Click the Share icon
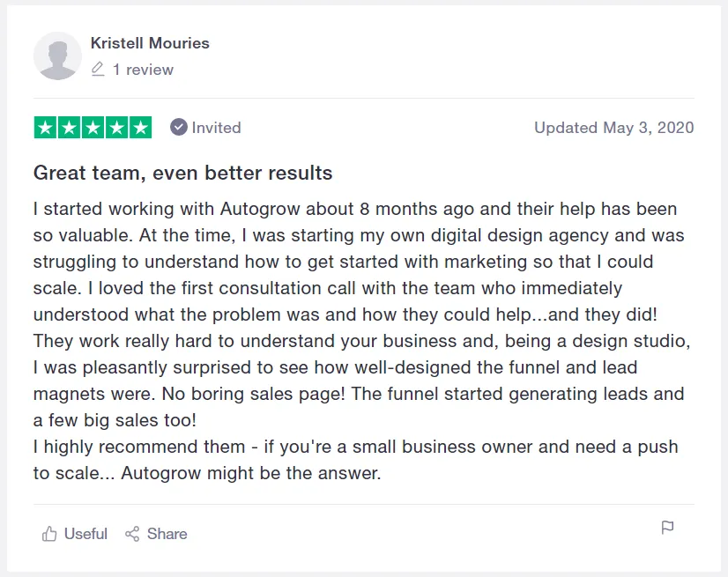This screenshot has height=577, width=728. tap(133, 533)
